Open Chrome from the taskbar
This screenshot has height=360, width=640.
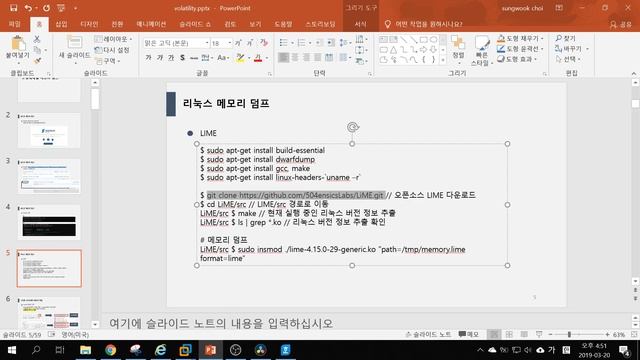(111, 350)
